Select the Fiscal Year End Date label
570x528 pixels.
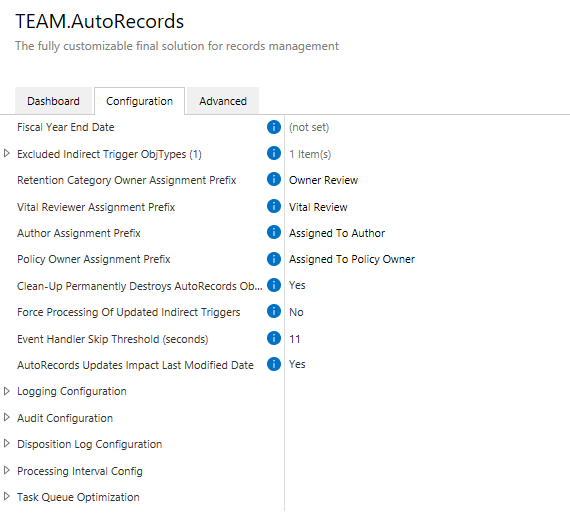click(66, 127)
